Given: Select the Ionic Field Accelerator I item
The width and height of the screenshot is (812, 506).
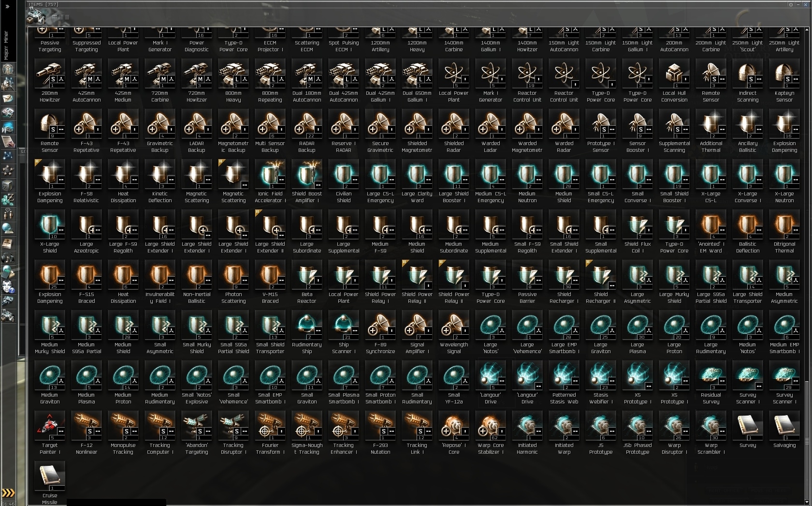Looking at the screenshot, I should 270,181.
